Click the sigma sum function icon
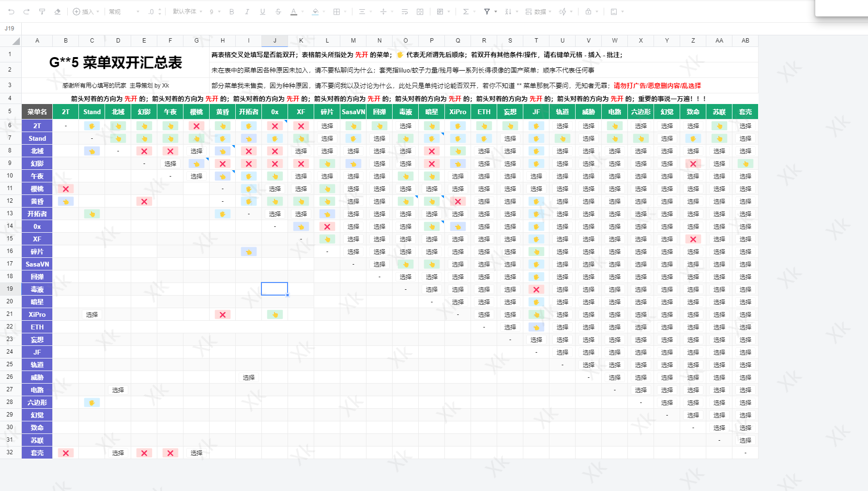The height and width of the screenshot is (491, 868). coord(466,12)
